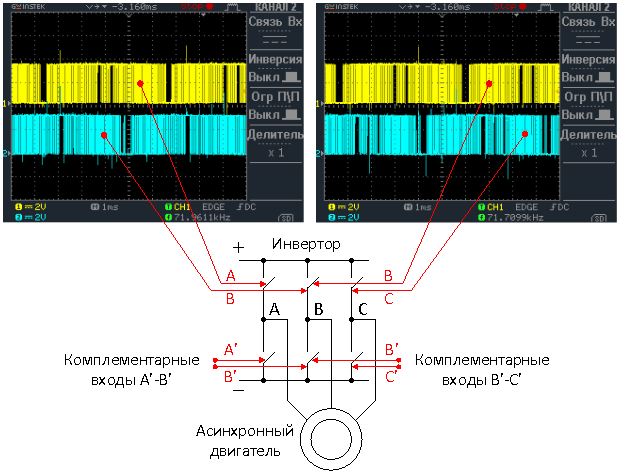
Task: Click the SD card icon on left oscilloscope
Action: [x=286, y=218]
